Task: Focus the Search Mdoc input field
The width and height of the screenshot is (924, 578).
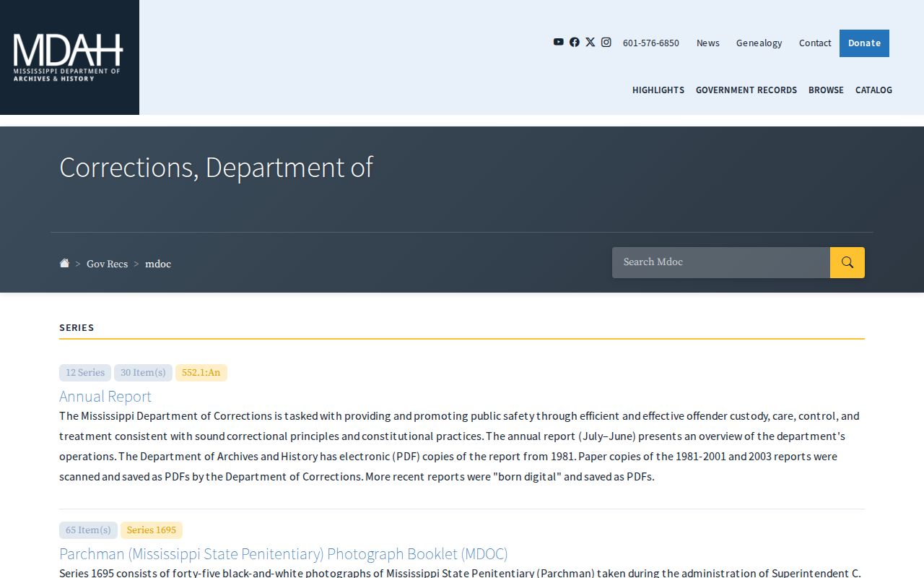Action: tap(721, 262)
